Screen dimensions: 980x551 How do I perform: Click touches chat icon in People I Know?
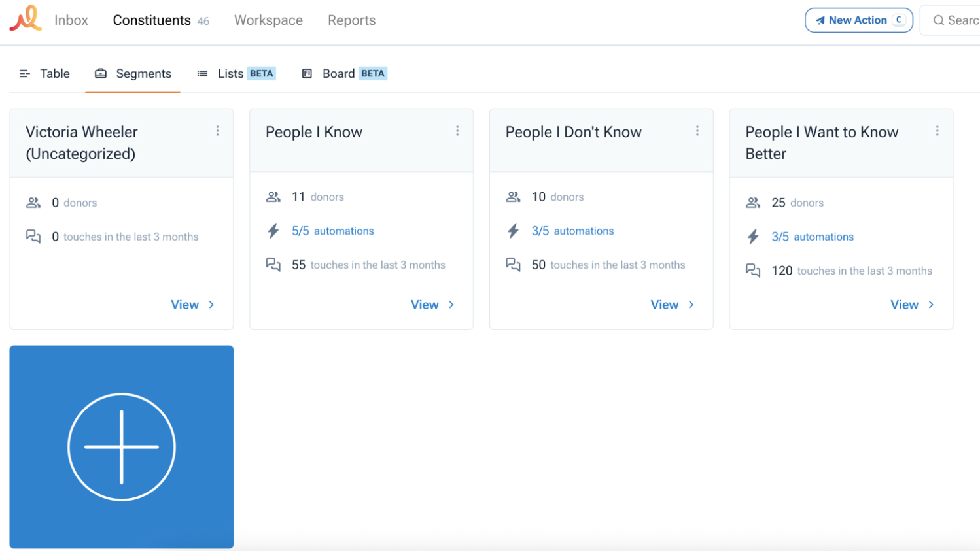273,265
